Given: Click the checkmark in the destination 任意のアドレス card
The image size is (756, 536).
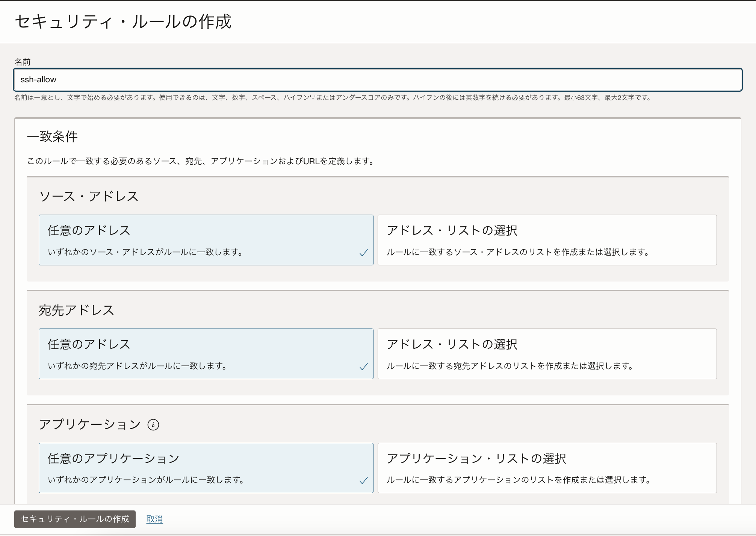Looking at the screenshot, I should pos(363,367).
